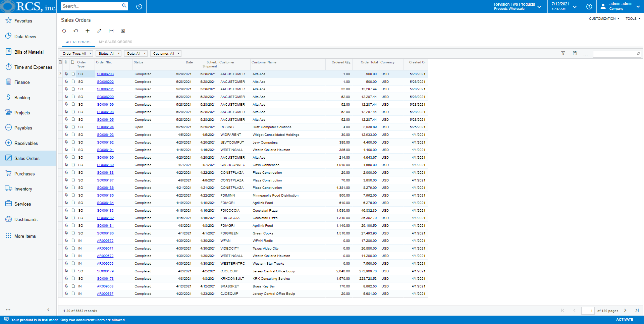The height and width of the screenshot is (324, 644).
Task: Click the edit pencil icon
Action: pyautogui.click(x=99, y=31)
